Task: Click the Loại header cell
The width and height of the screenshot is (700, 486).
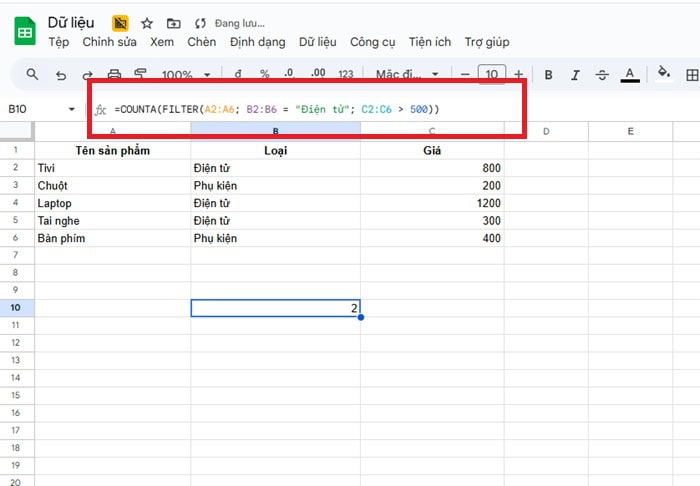Action: [x=275, y=150]
